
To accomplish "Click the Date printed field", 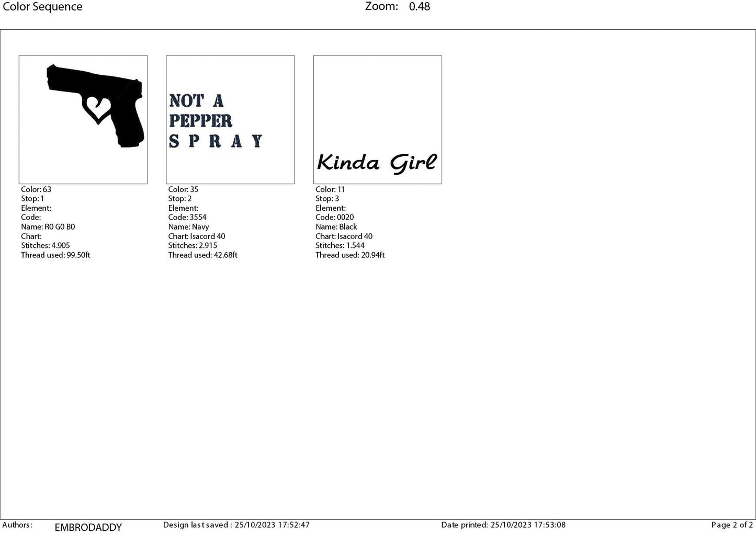I will click(x=503, y=525).
